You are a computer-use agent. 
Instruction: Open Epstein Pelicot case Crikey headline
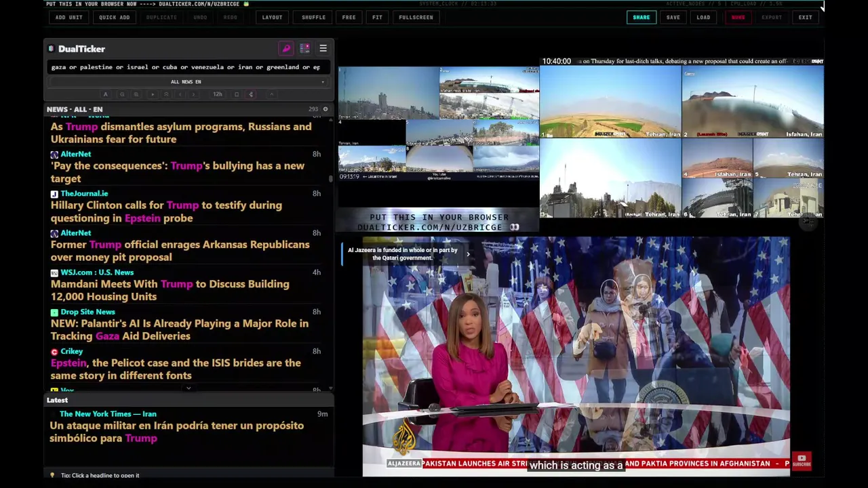[176, 369]
